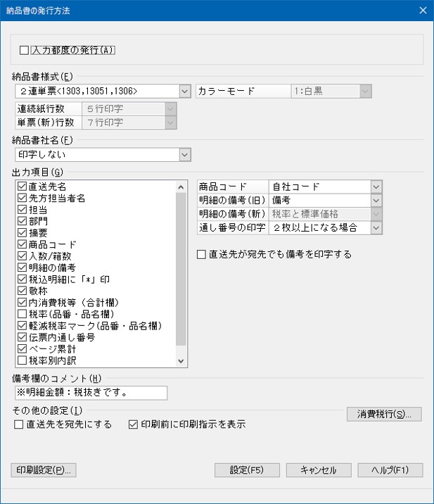Viewport: 434px width, 504px height.
Task: Uncheck 直送先名 in output items
Action: (x=22, y=187)
